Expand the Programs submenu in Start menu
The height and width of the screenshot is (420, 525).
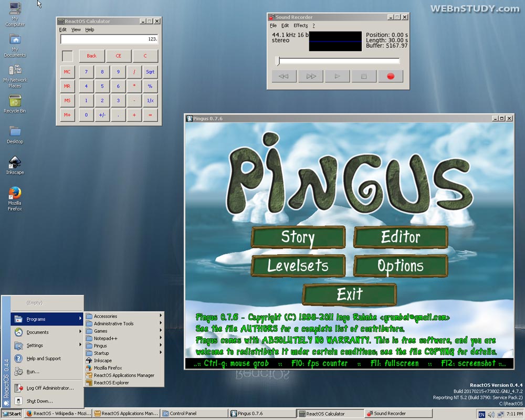click(47, 319)
